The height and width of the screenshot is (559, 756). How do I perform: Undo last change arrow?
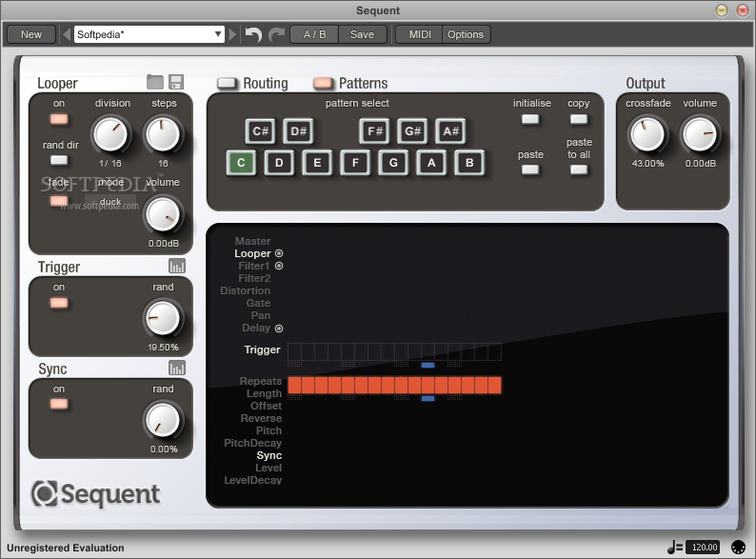click(x=253, y=34)
